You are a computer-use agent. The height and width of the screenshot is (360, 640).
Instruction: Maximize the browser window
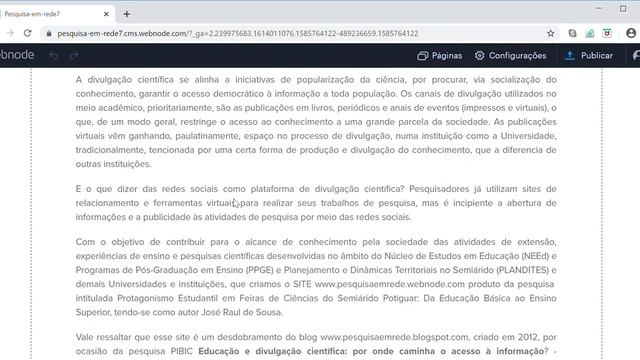tap(623, 8)
